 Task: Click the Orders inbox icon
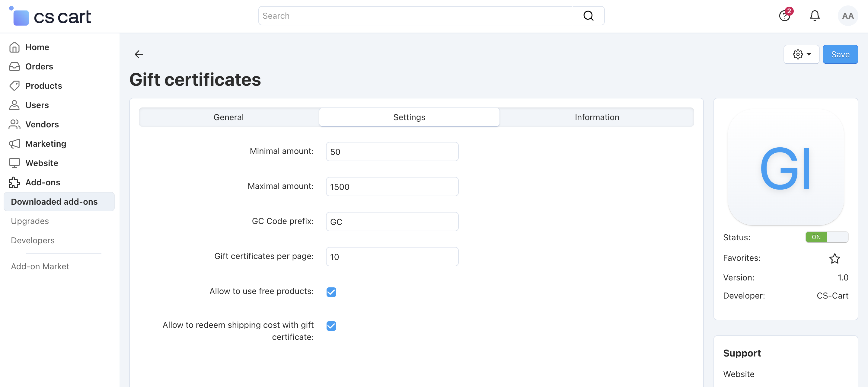pos(14,66)
